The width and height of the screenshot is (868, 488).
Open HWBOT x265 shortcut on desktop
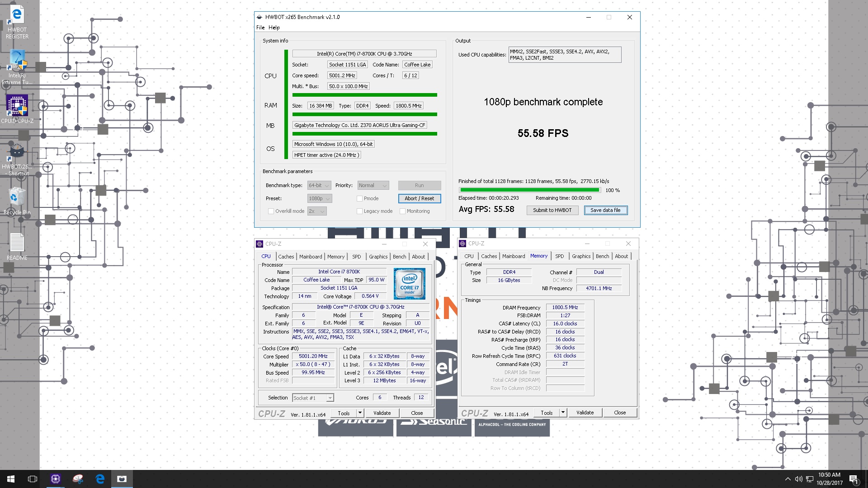(x=17, y=159)
